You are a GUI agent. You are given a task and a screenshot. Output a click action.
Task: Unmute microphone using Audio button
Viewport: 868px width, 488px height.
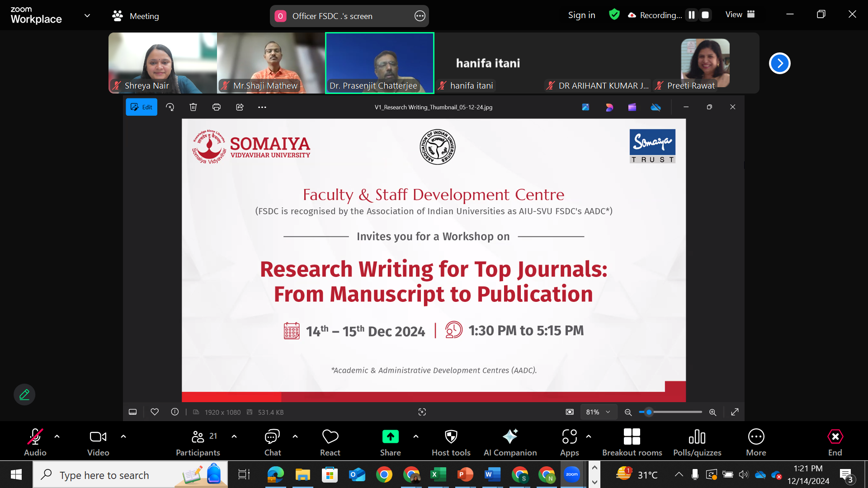35,442
